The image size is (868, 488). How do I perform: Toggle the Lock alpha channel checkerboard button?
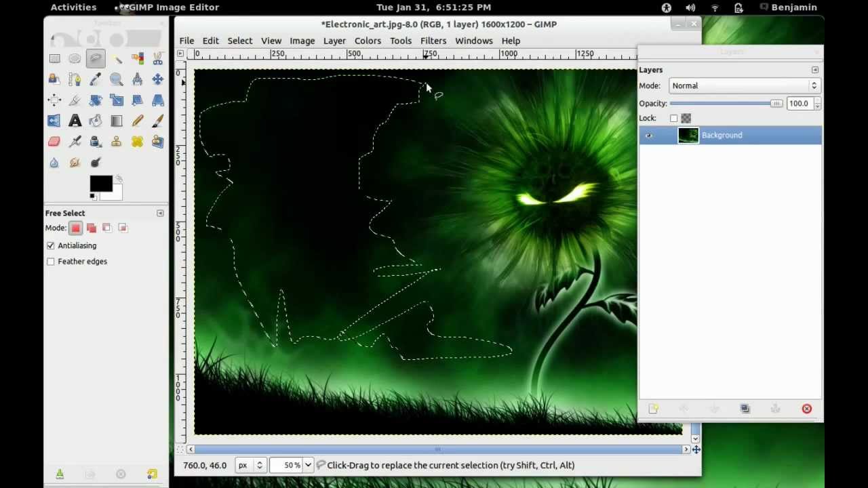(686, 119)
